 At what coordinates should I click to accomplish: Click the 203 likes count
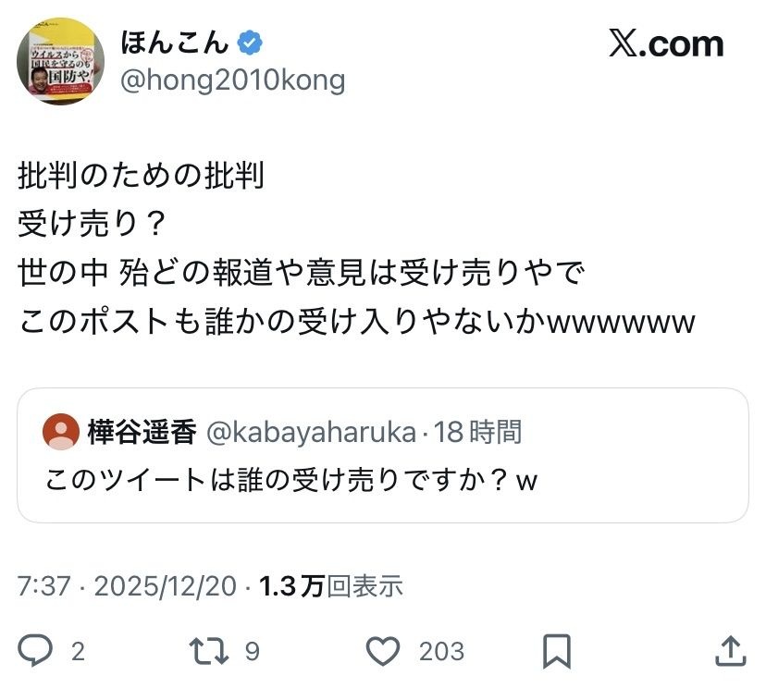coord(441,652)
